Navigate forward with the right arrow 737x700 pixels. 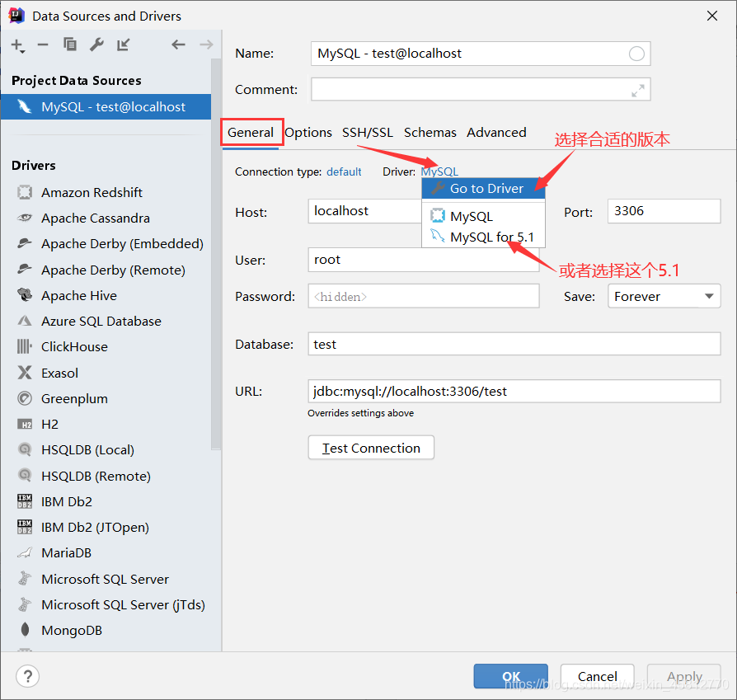pyautogui.click(x=206, y=45)
